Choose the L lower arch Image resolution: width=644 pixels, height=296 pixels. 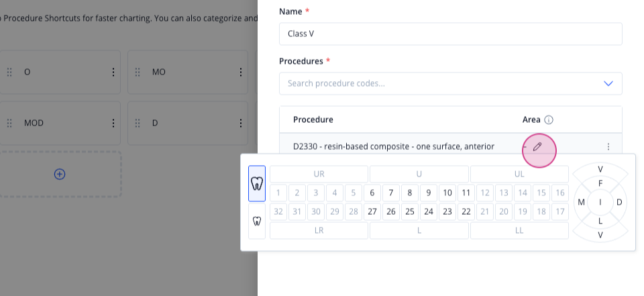(419, 231)
